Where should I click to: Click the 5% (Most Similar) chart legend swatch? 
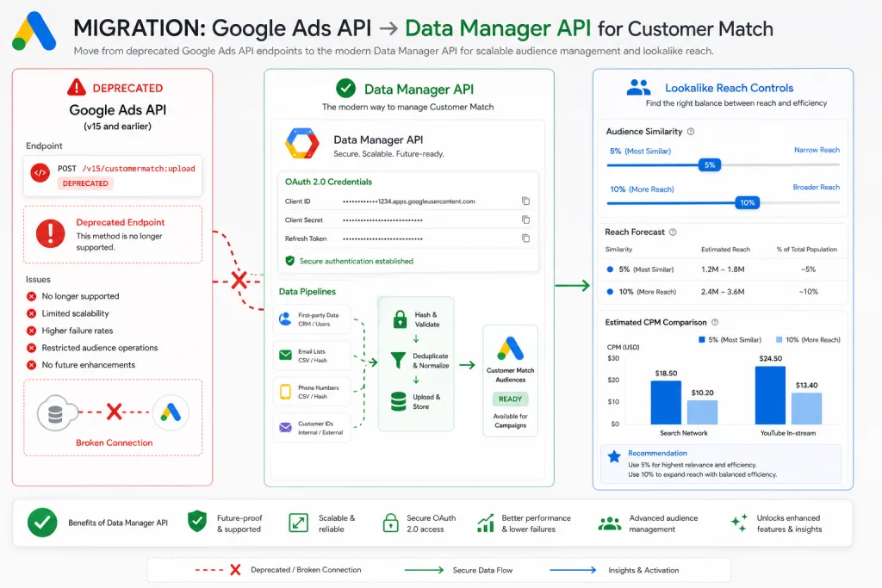tap(701, 339)
